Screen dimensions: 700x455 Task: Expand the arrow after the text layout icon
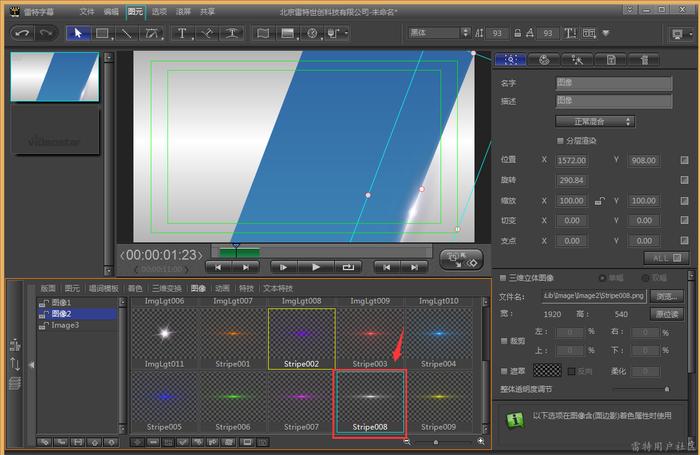(606, 33)
